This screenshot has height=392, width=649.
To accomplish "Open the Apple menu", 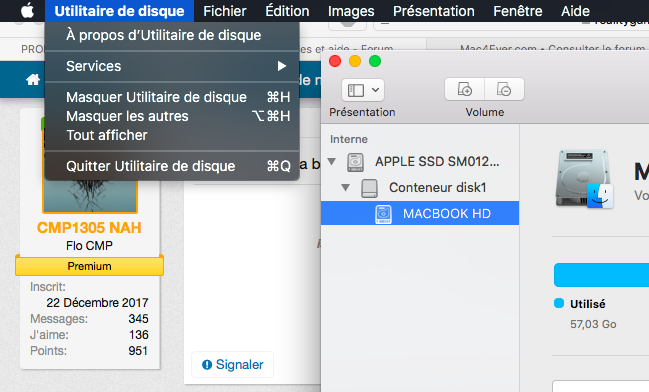I will 27,11.
